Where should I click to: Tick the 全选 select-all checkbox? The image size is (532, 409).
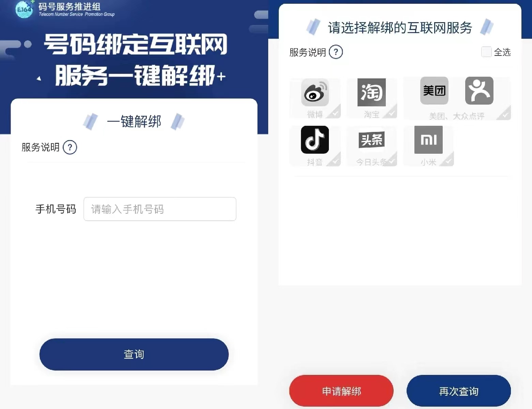[486, 52]
